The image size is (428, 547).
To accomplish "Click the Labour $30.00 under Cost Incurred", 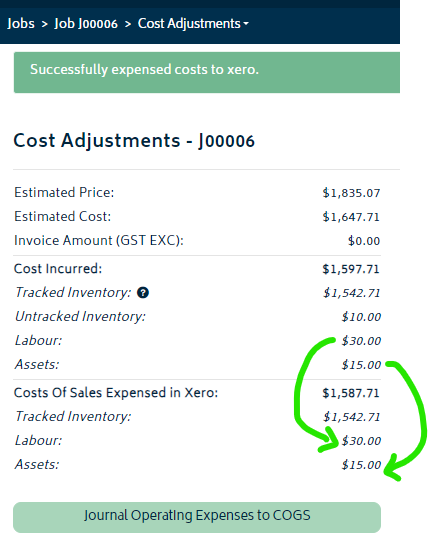I will (361, 341).
